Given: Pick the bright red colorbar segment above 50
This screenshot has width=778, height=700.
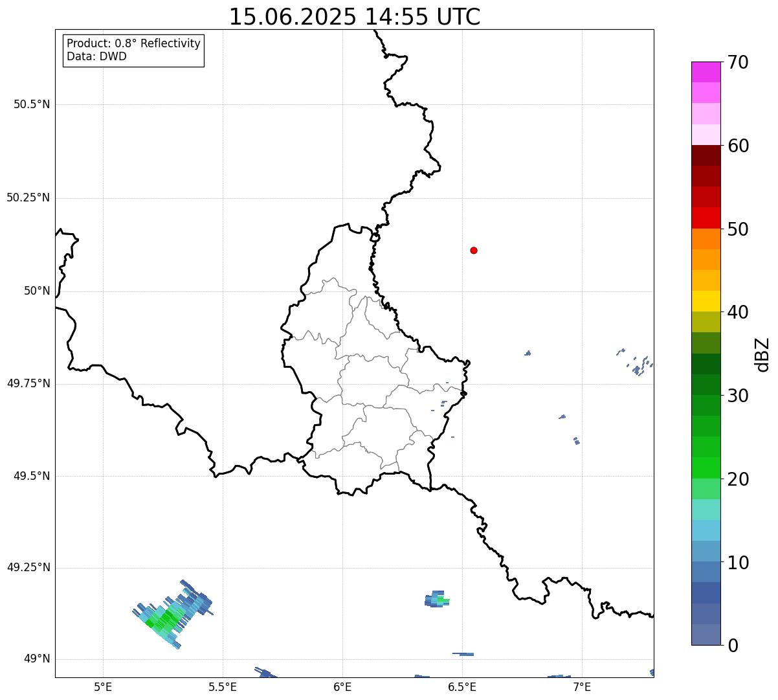Looking at the screenshot, I should [x=706, y=218].
